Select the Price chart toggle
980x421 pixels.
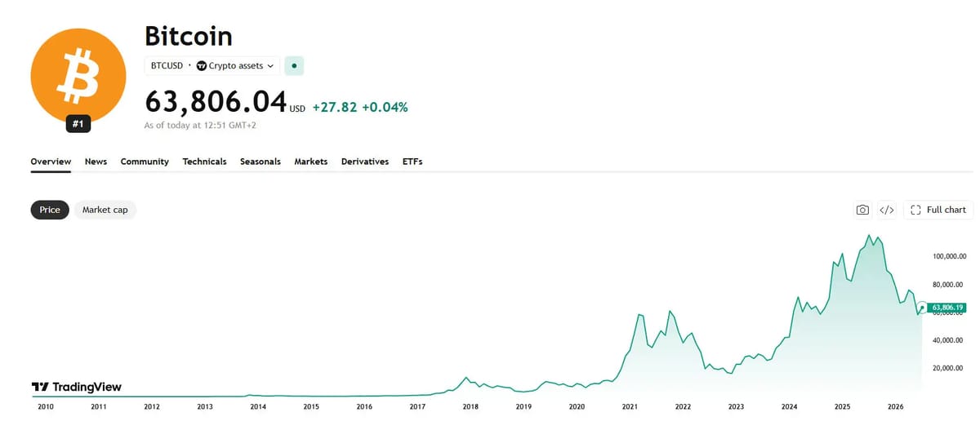(x=50, y=210)
